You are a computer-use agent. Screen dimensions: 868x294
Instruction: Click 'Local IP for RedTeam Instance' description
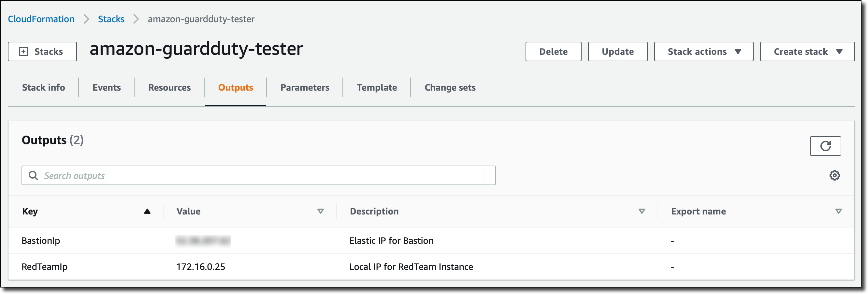[411, 267]
